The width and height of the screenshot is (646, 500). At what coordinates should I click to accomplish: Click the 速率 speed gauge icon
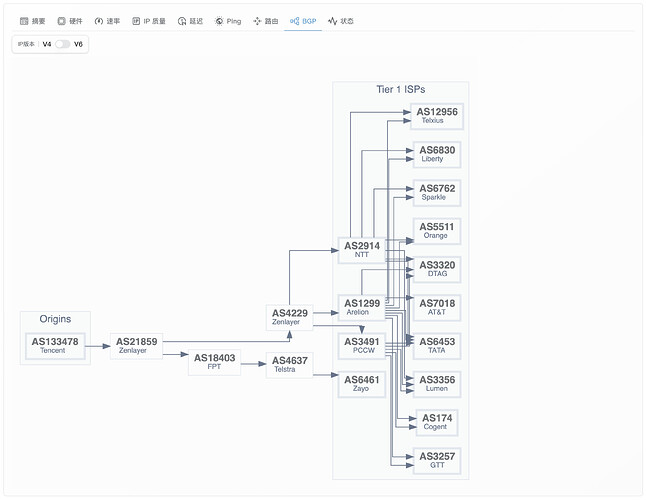[x=98, y=21]
